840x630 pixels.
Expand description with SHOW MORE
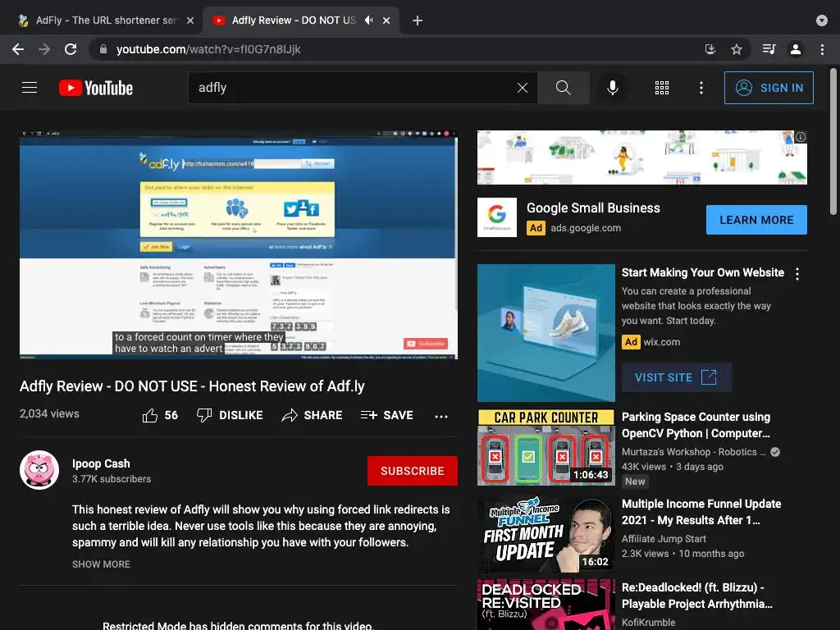101,564
